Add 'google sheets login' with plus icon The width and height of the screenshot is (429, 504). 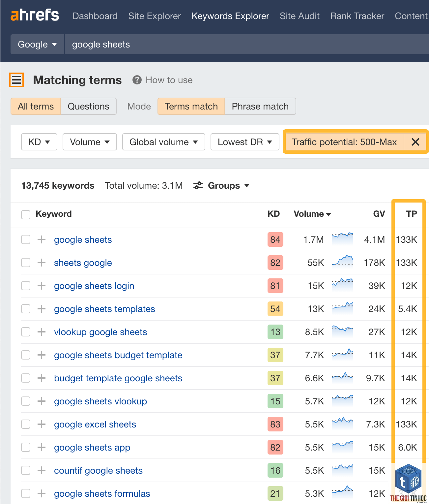(x=41, y=286)
